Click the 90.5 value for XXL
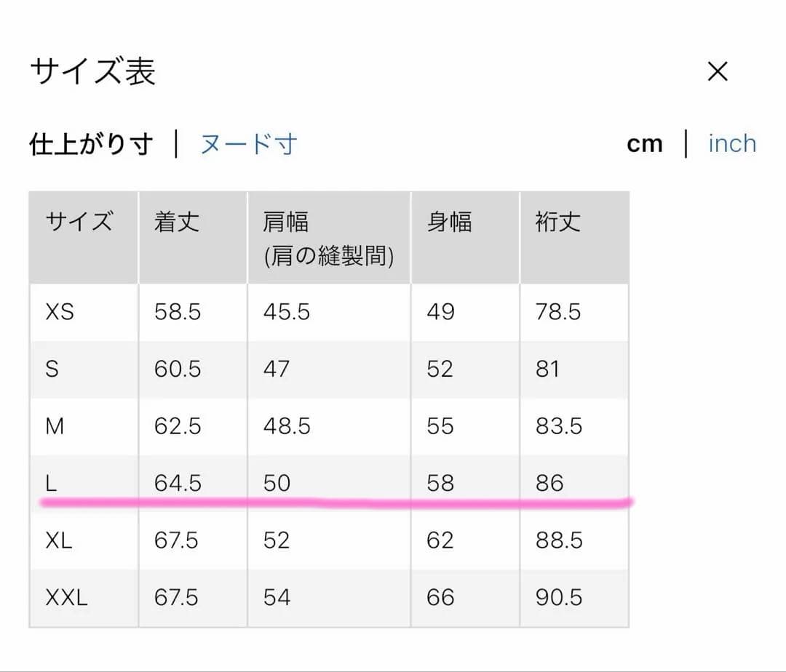The width and height of the screenshot is (786, 672). tap(559, 597)
